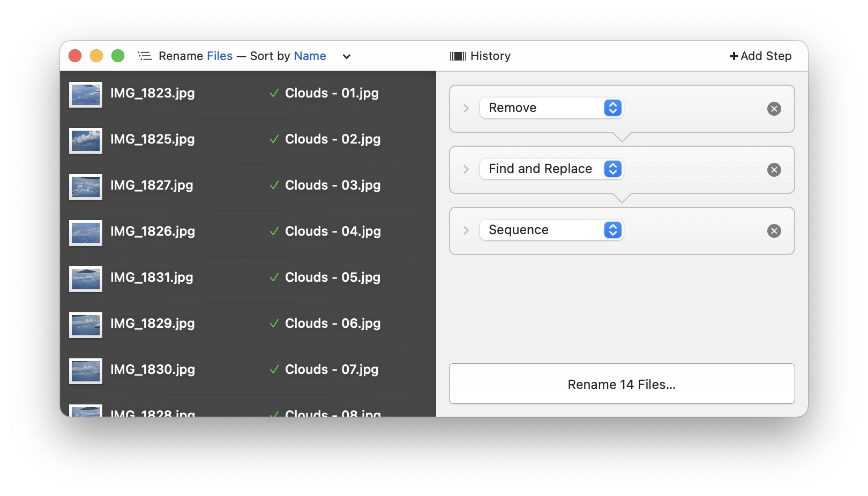The width and height of the screenshot is (868, 496).
Task: Click the IMG_1827.jpg file name
Action: click(152, 185)
